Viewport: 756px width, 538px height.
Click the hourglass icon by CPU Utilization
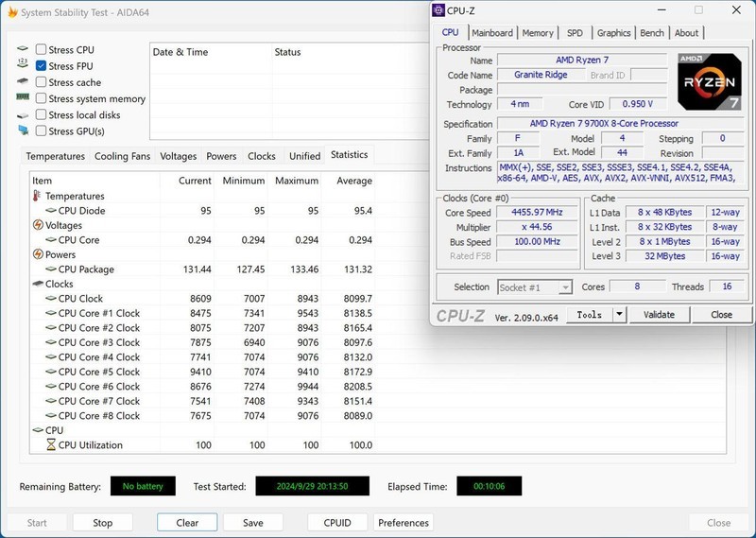(51, 445)
